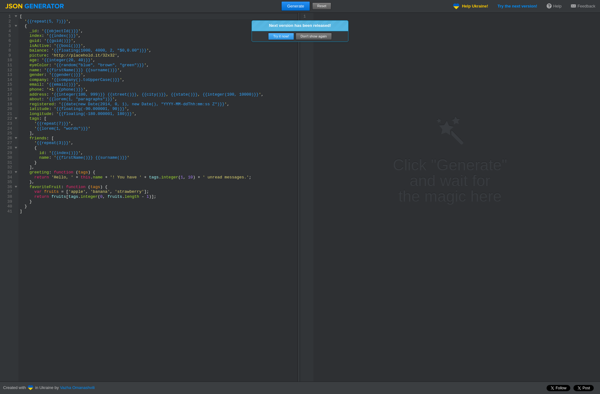
Task: Click the X Follow button in footer
Action: (558, 388)
